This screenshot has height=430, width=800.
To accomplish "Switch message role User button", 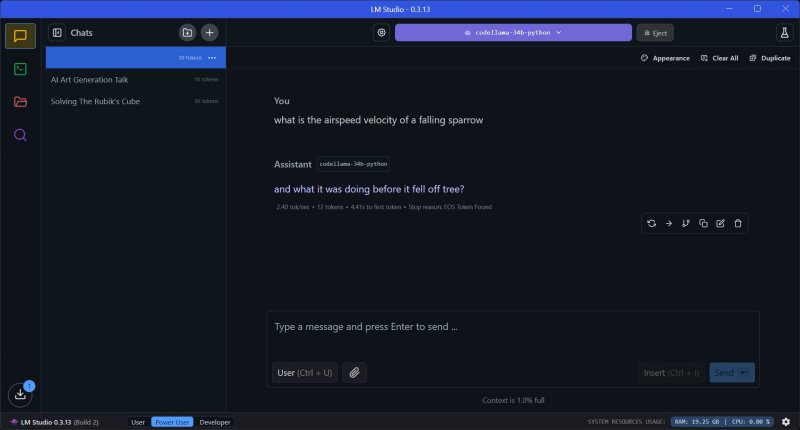I will tap(305, 373).
